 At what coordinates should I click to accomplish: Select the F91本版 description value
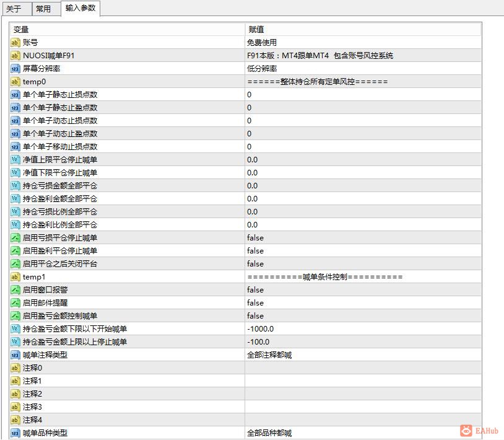point(320,56)
